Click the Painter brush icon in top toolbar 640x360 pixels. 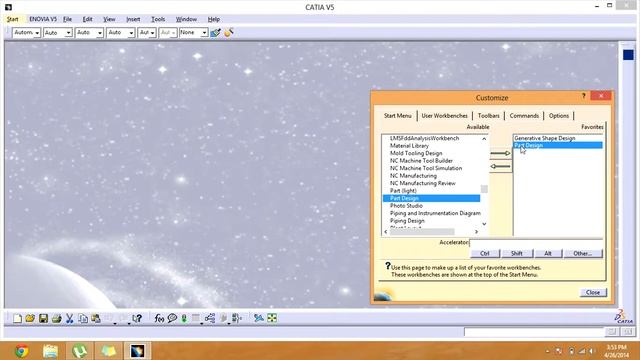tap(216, 33)
